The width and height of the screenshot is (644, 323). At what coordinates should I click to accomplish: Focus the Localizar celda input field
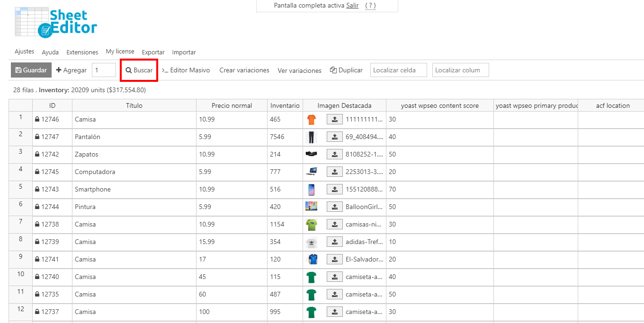click(398, 70)
